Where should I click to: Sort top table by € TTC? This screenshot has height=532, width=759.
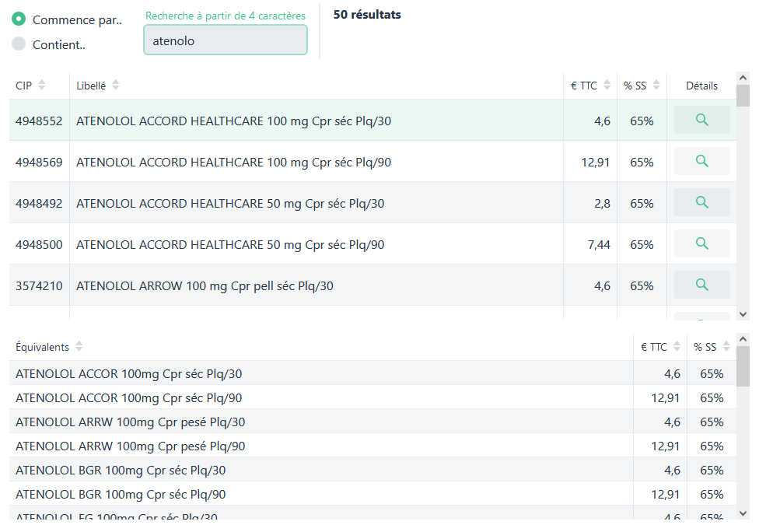[x=607, y=86]
